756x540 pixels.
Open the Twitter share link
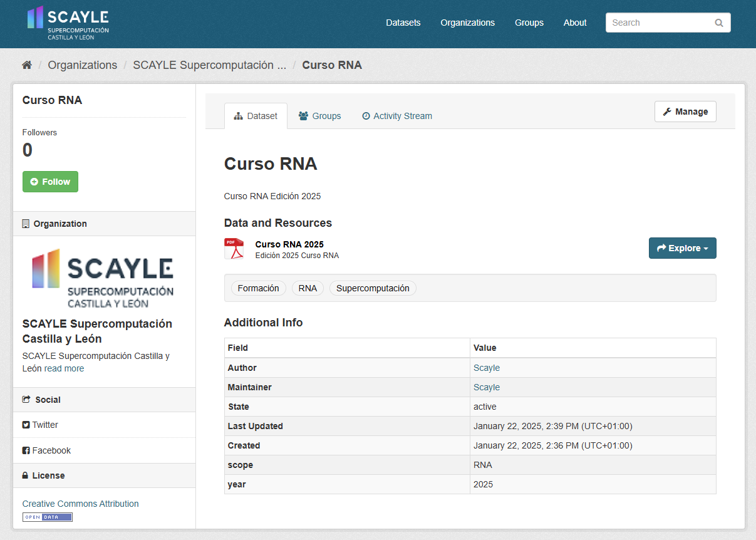40,425
